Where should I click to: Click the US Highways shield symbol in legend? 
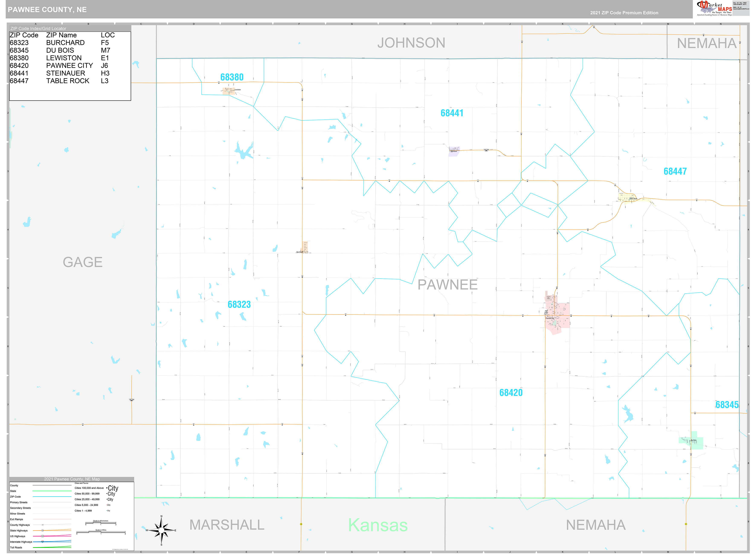point(42,536)
